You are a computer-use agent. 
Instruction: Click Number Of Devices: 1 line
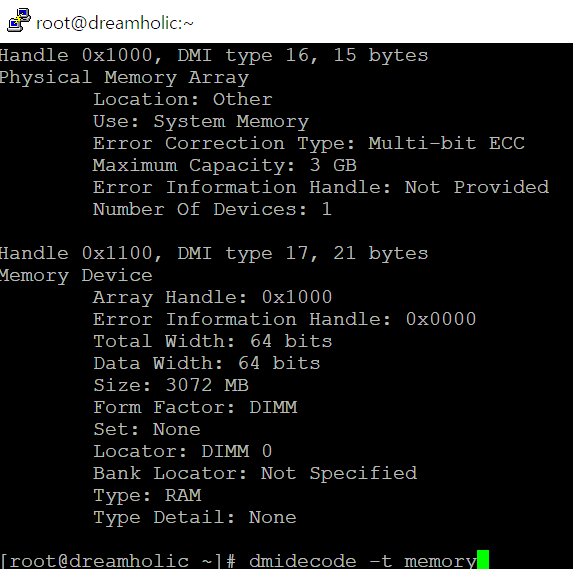coord(212,209)
